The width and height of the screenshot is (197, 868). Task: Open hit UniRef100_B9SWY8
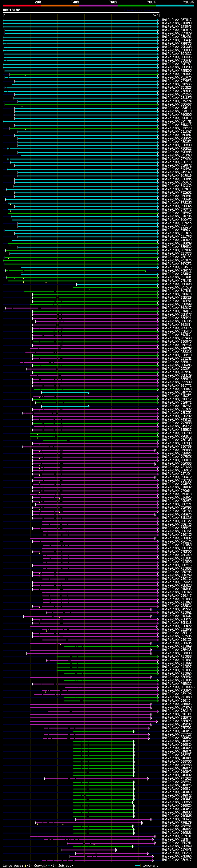pyautogui.click(x=176, y=26)
